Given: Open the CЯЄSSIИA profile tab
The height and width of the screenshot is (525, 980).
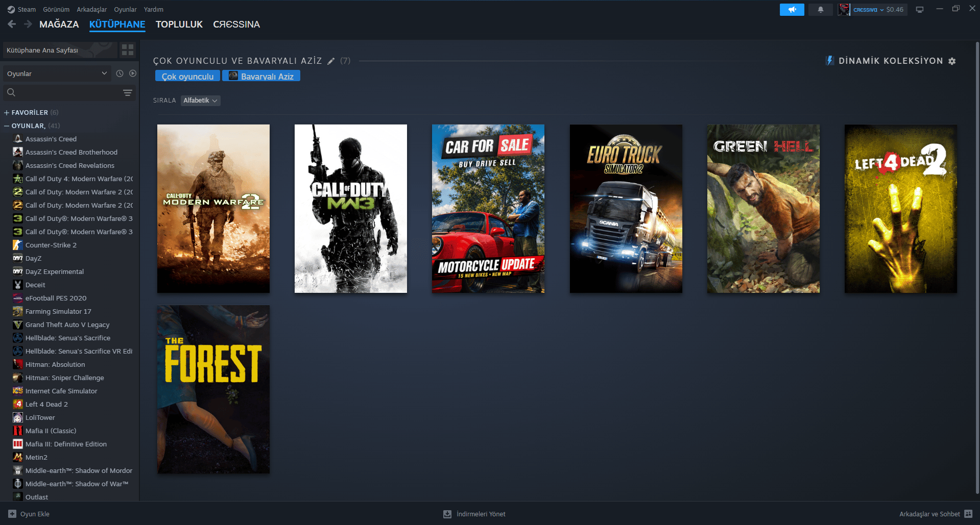Looking at the screenshot, I should pyautogui.click(x=236, y=24).
